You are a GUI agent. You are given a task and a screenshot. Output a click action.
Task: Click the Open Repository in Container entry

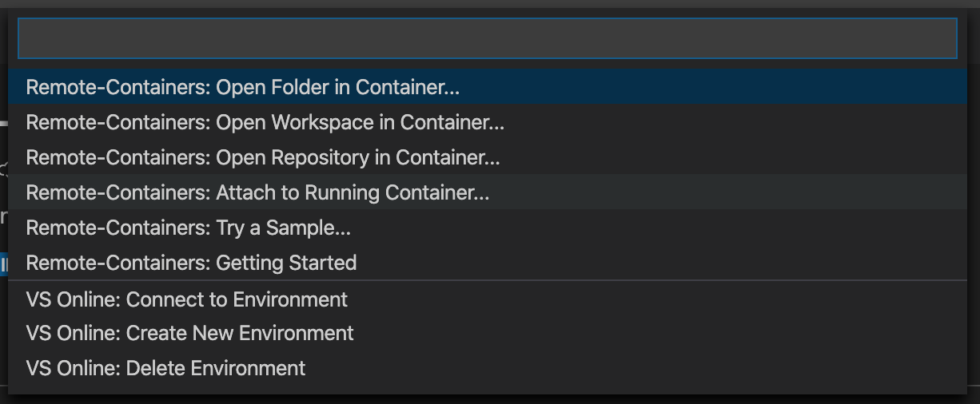(263, 157)
